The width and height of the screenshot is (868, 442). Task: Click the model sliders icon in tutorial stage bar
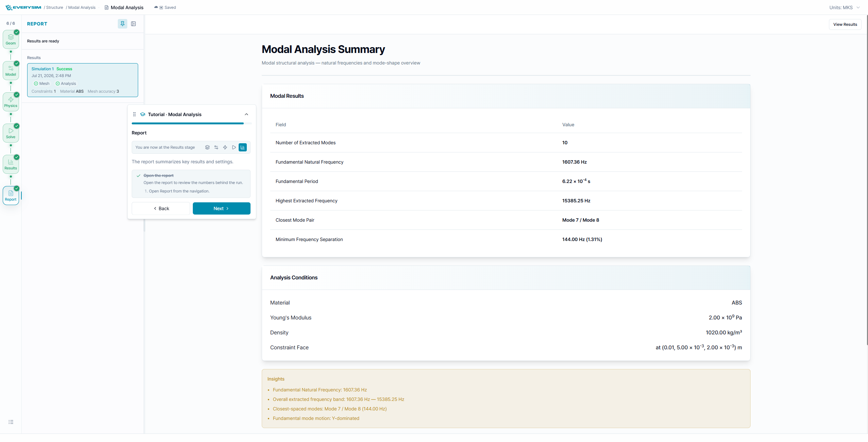click(x=216, y=147)
